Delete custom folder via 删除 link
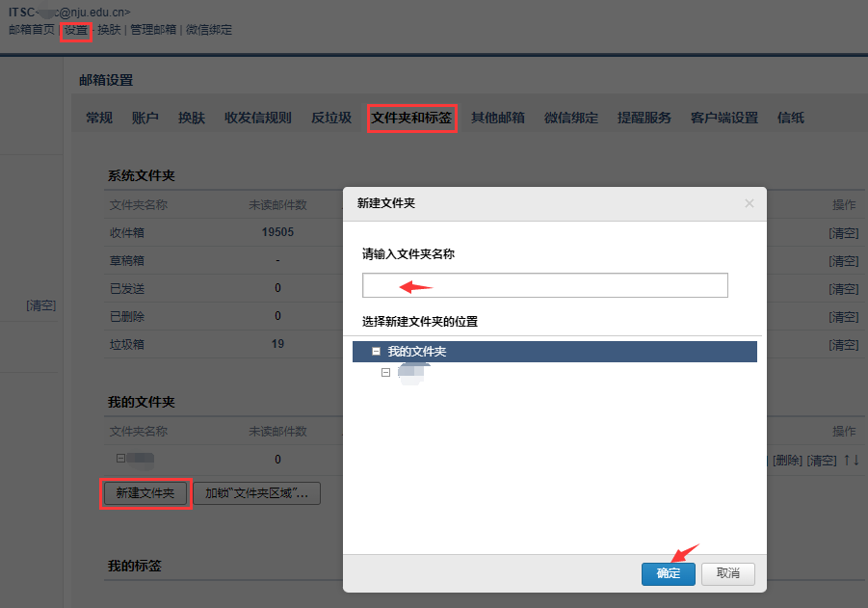Screen dimensions: 868x608 (x=787, y=460)
